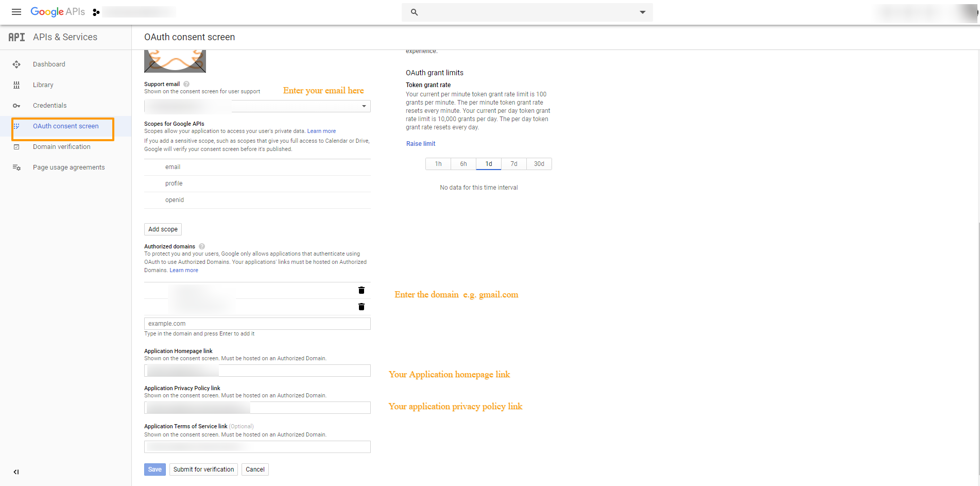Click the Application Homepage link field
This screenshot has width=980, height=486.
(x=257, y=371)
